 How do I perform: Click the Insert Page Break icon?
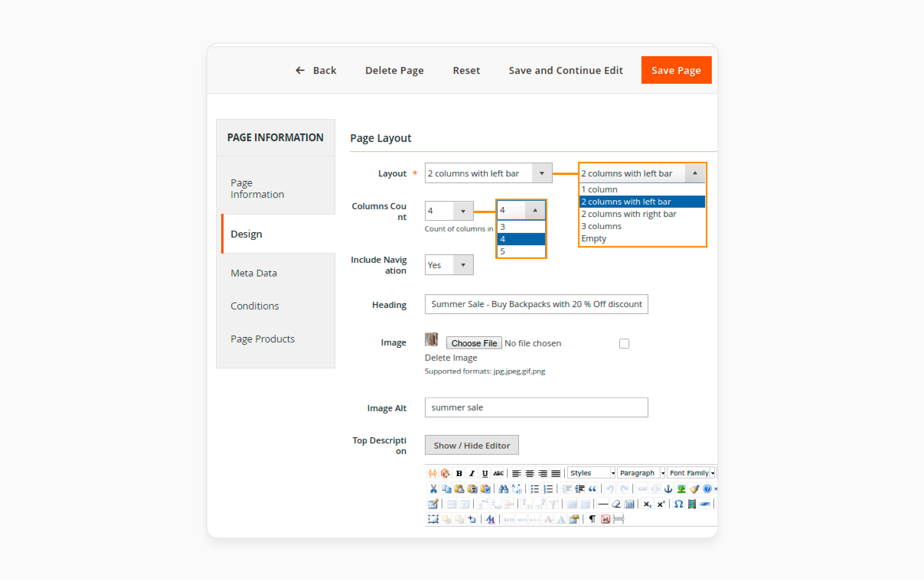tap(618, 519)
